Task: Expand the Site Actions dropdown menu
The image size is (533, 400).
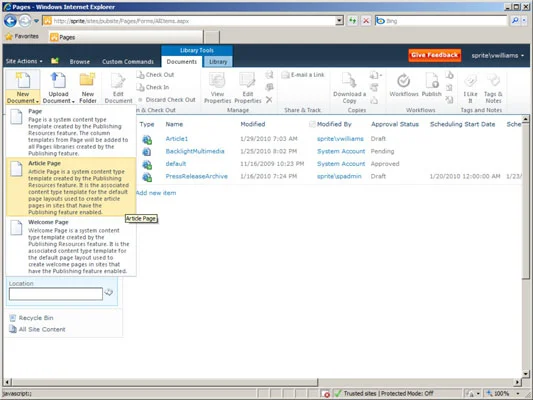Action: click(x=24, y=61)
